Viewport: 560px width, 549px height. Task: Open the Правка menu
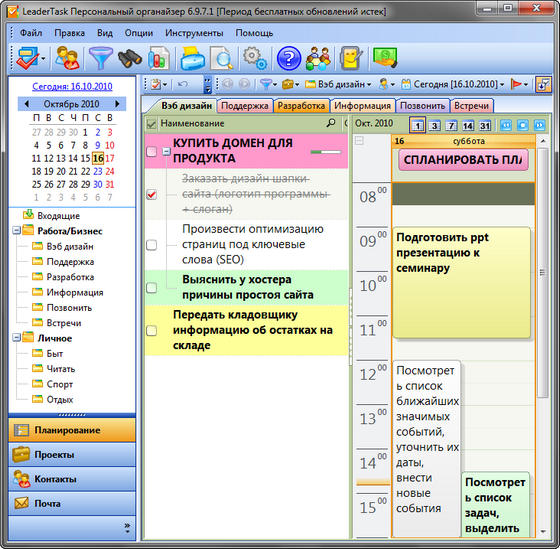pyautogui.click(x=70, y=33)
